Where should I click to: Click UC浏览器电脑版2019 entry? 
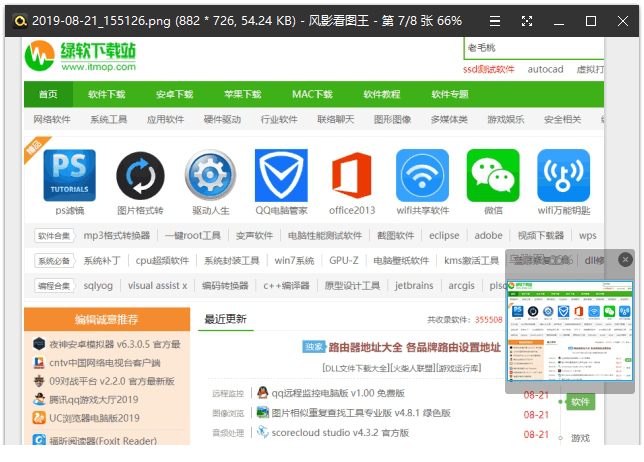point(94,418)
